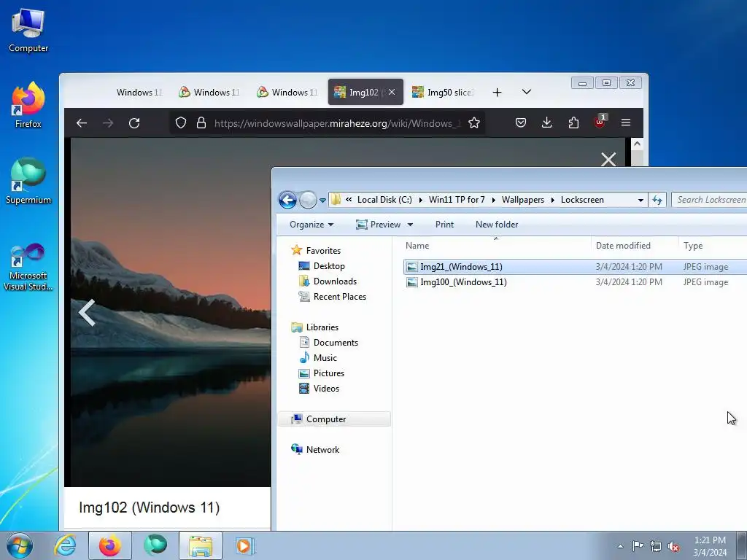The width and height of the screenshot is (747, 560).
Task: Open the Computer desktop icon
Action: coord(28,30)
